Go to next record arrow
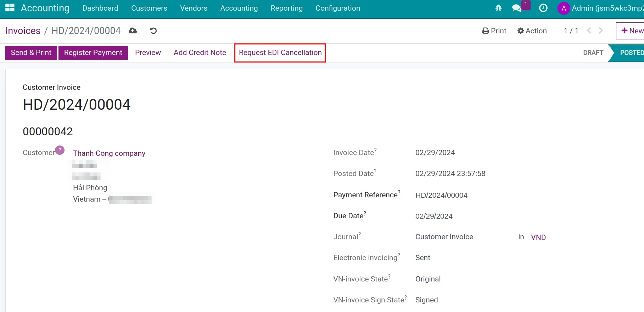The width and height of the screenshot is (644, 312). point(601,31)
